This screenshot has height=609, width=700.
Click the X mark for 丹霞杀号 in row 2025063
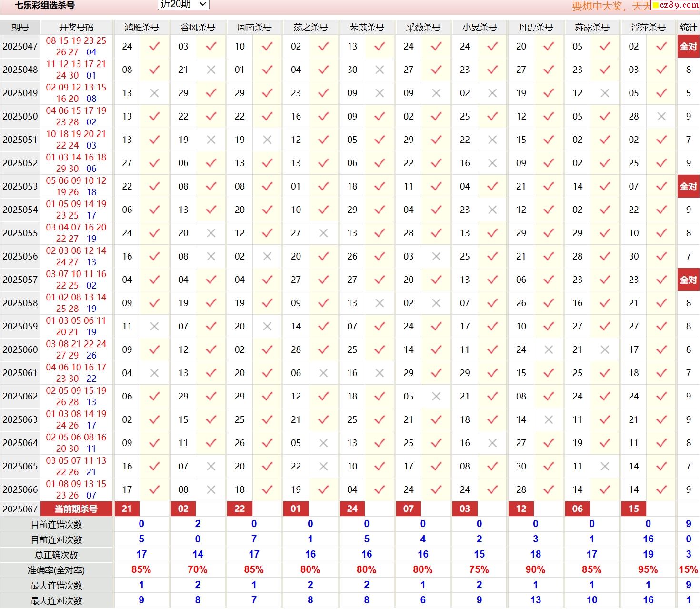pyautogui.click(x=549, y=420)
